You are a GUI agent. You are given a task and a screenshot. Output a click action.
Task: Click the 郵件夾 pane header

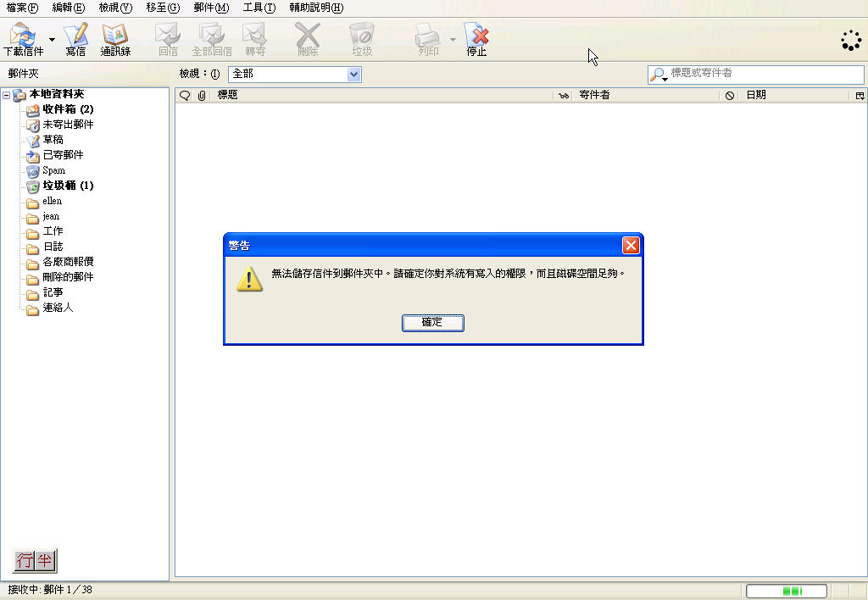tap(23, 74)
